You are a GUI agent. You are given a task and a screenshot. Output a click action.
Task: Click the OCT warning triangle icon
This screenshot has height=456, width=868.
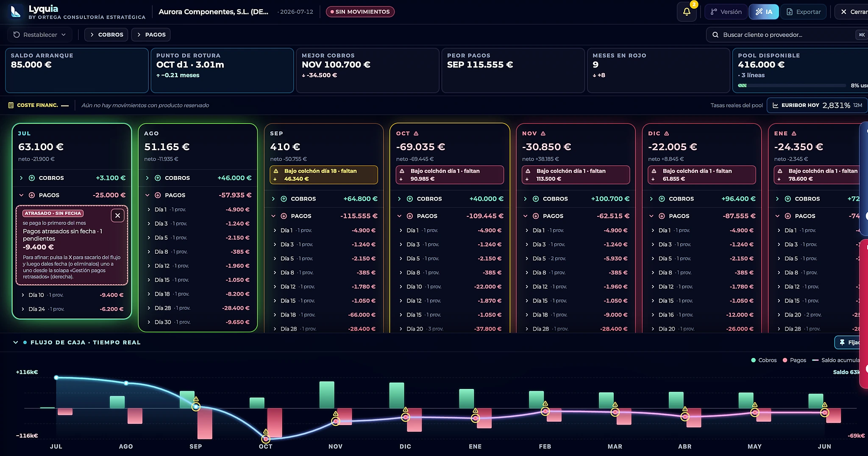click(x=416, y=133)
